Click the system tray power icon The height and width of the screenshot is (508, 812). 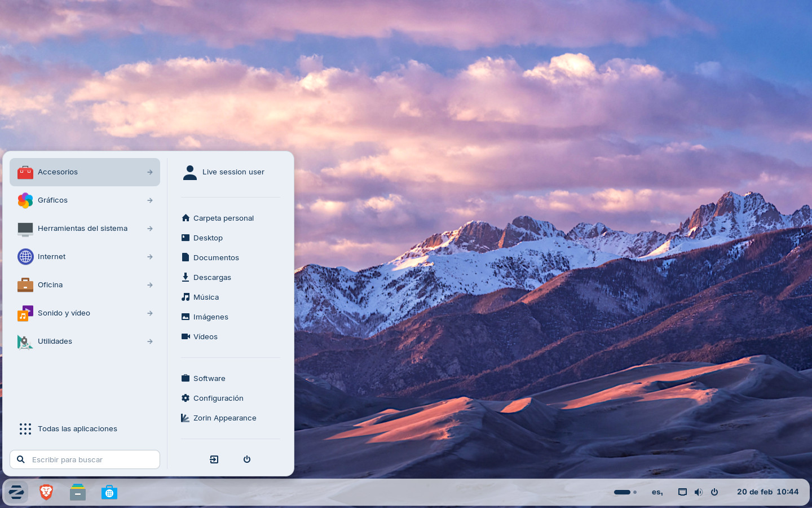click(714, 492)
